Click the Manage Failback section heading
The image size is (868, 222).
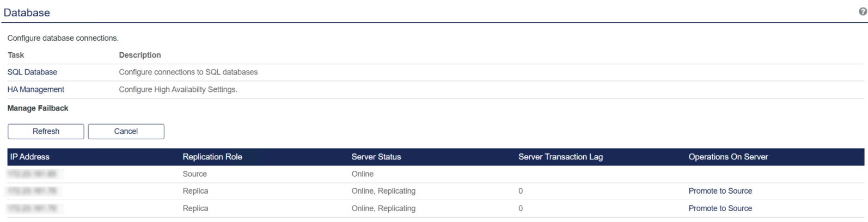[38, 108]
